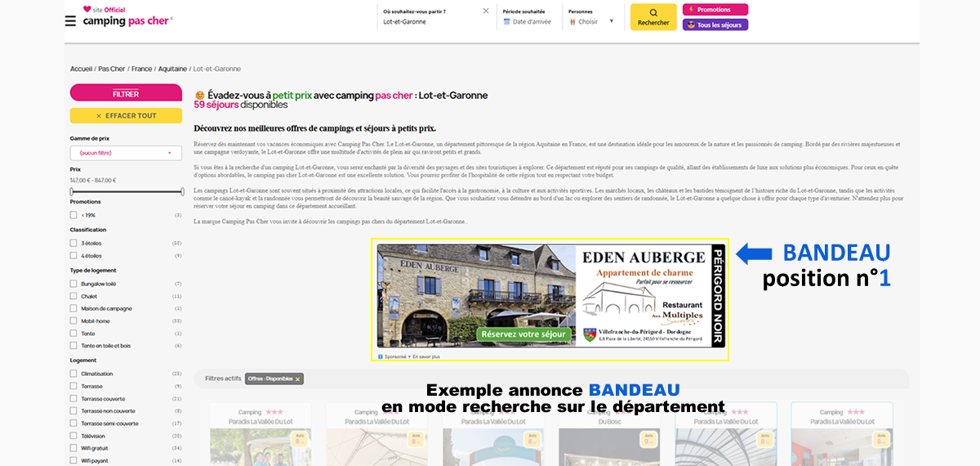Go to Aquitaine breadcrumb
The height and width of the screenshot is (466, 980).
(172, 69)
